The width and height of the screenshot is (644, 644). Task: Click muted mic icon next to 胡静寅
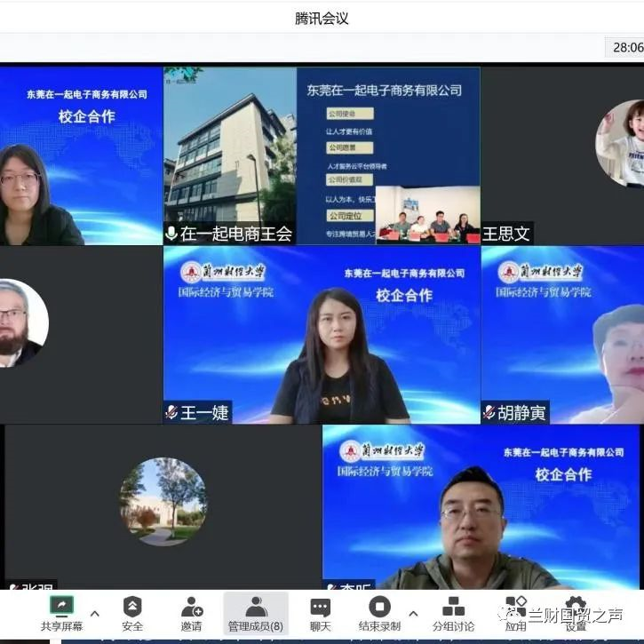coord(489,412)
